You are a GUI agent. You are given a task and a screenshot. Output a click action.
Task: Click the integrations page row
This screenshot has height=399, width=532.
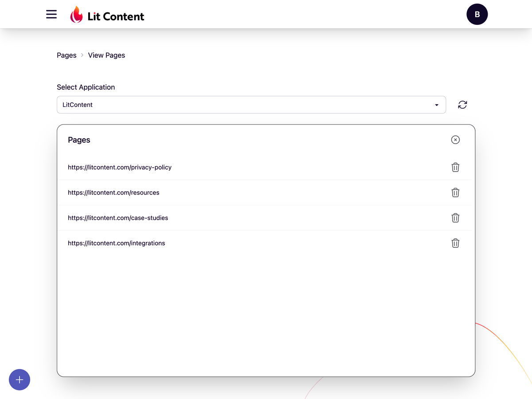pyautogui.click(x=117, y=243)
